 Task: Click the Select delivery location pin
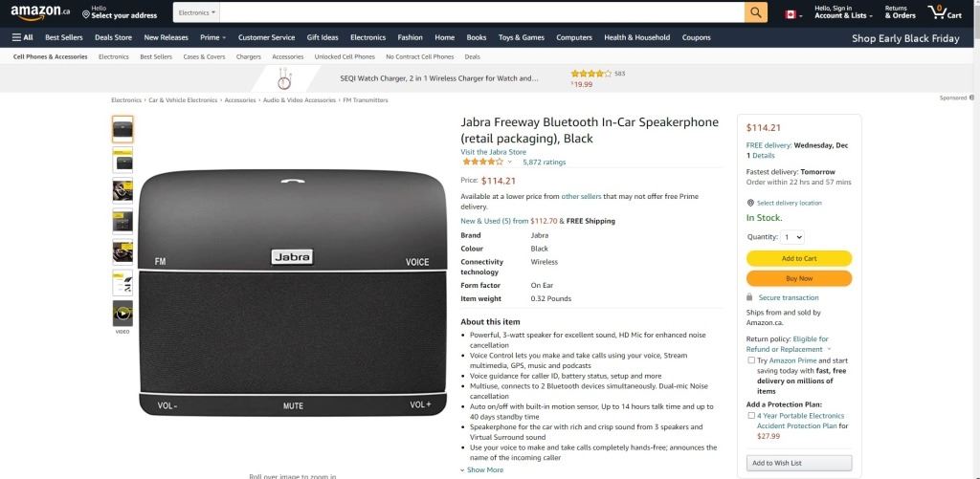click(x=785, y=203)
